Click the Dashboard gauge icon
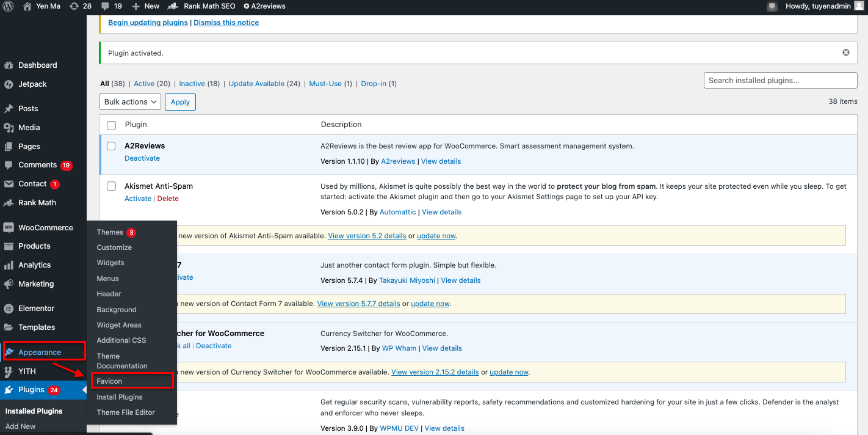 click(9, 65)
